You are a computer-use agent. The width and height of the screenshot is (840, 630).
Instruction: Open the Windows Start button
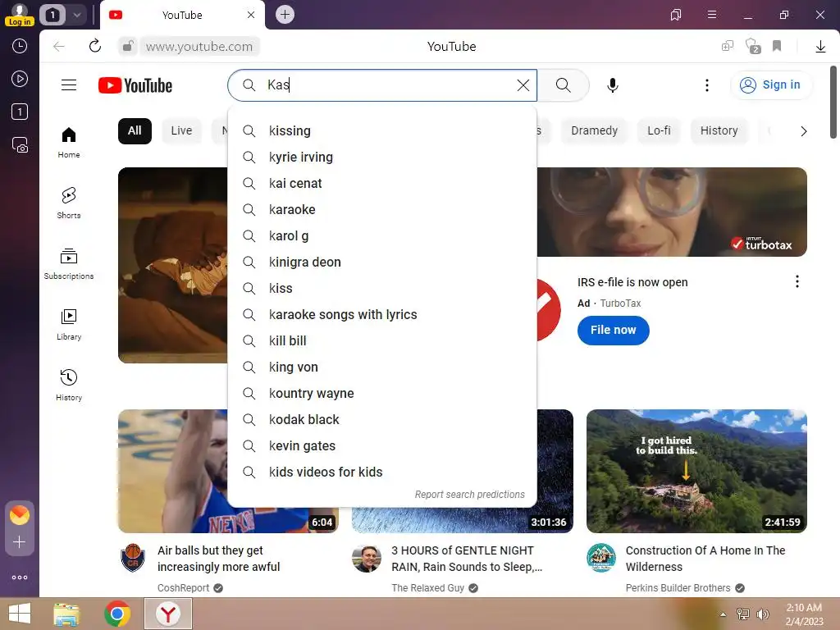(x=20, y=614)
